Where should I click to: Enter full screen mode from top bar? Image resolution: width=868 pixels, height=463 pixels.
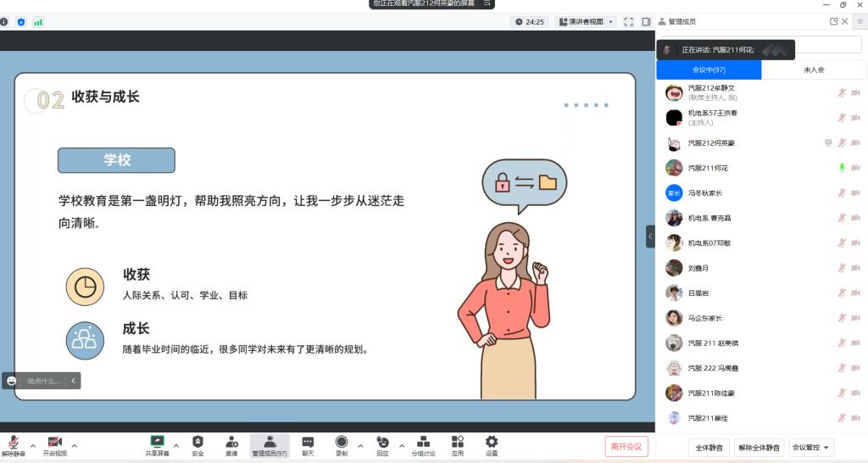click(628, 22)
